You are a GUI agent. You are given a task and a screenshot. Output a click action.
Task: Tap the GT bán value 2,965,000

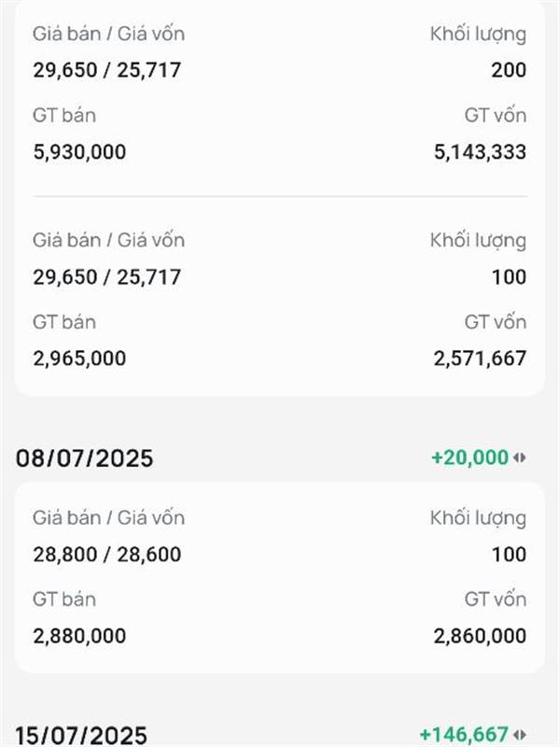[79, 359]
